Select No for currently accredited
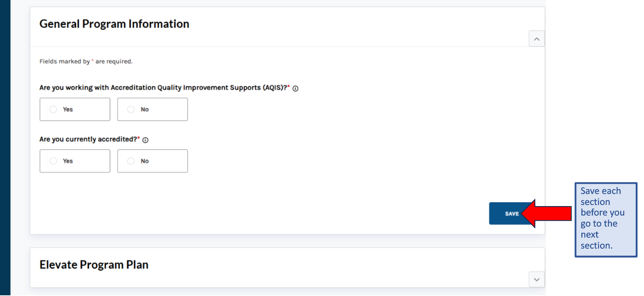 131,161
